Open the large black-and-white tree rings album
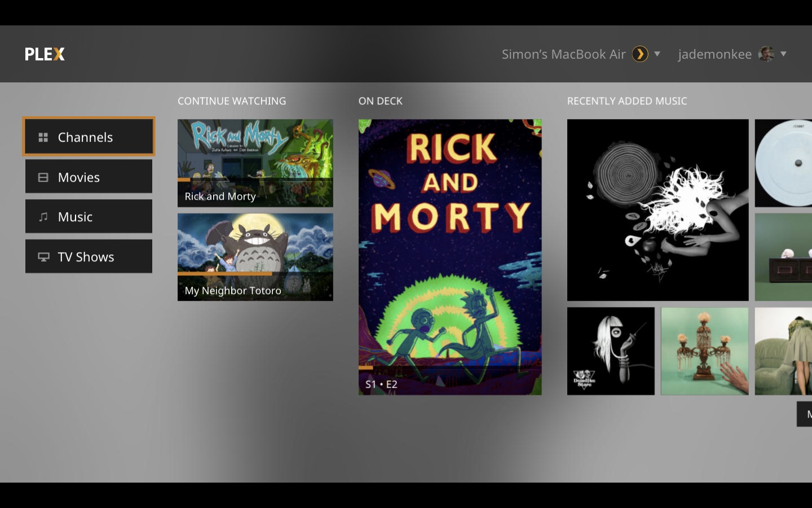 [x=657, y=210]
